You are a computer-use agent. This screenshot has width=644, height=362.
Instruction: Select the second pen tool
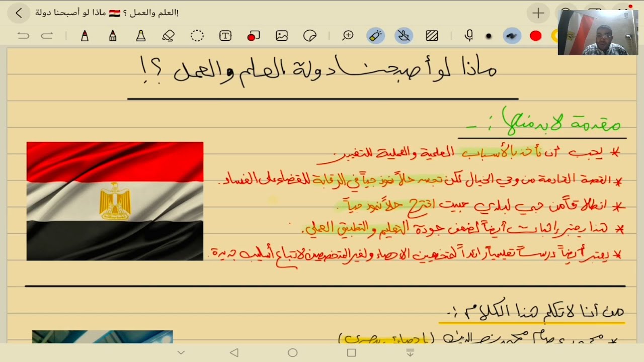coord(113,36)
